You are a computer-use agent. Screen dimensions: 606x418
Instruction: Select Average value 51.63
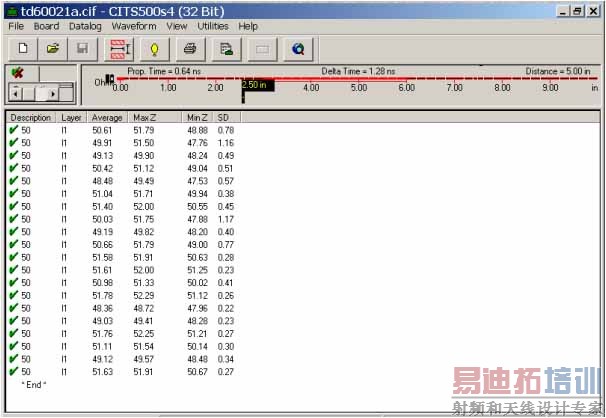click(x=102, y=372)
